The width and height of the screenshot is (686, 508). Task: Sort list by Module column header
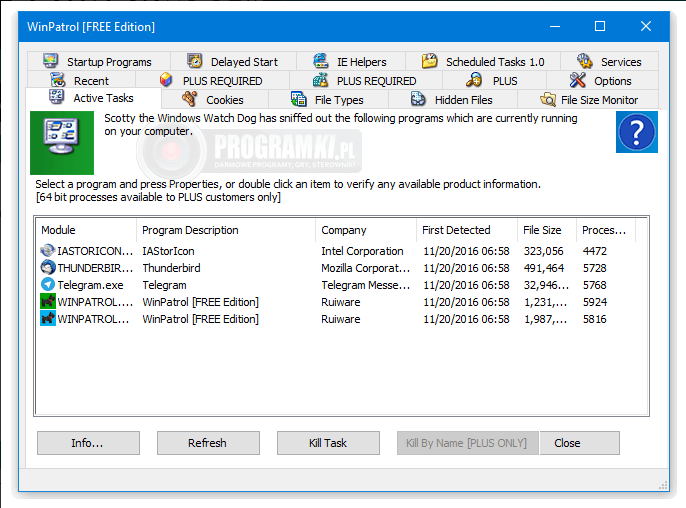(86, 230)
